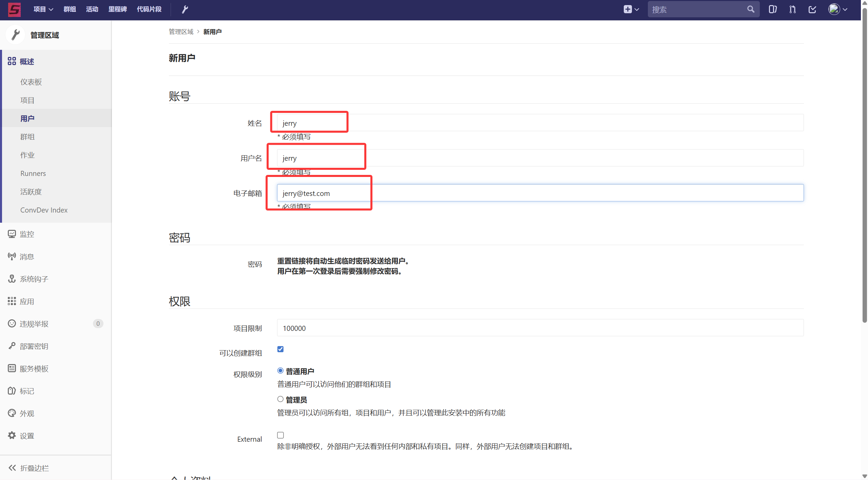
Task: Open the merge requests icon in the top bar
Action: [792, 9]
